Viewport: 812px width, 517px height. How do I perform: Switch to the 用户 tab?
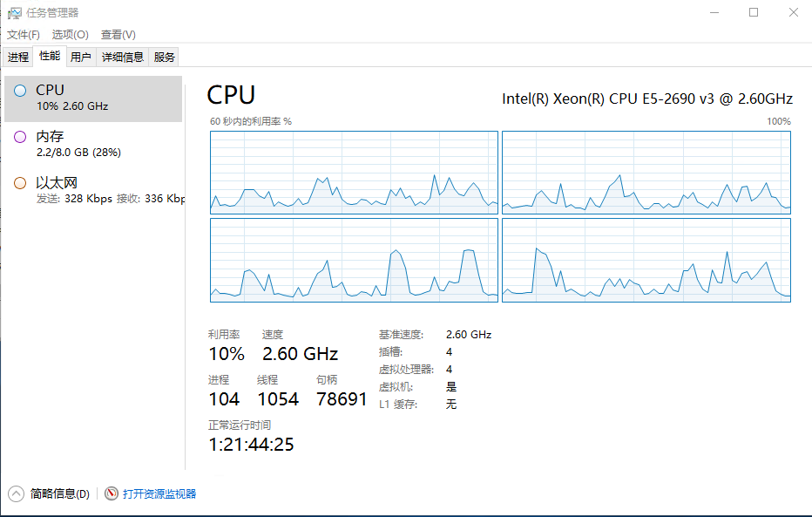tap(80, 58)
